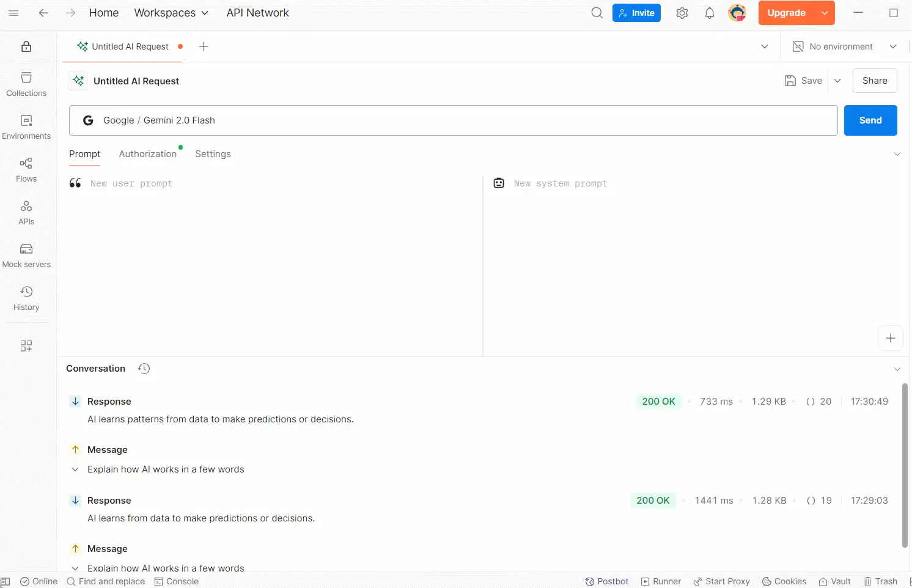The height and width of the screenshot is (588, 912).
Task: Open the Google Gemini 2.0 Flash model selector
Action: click(x=453, y=120)
